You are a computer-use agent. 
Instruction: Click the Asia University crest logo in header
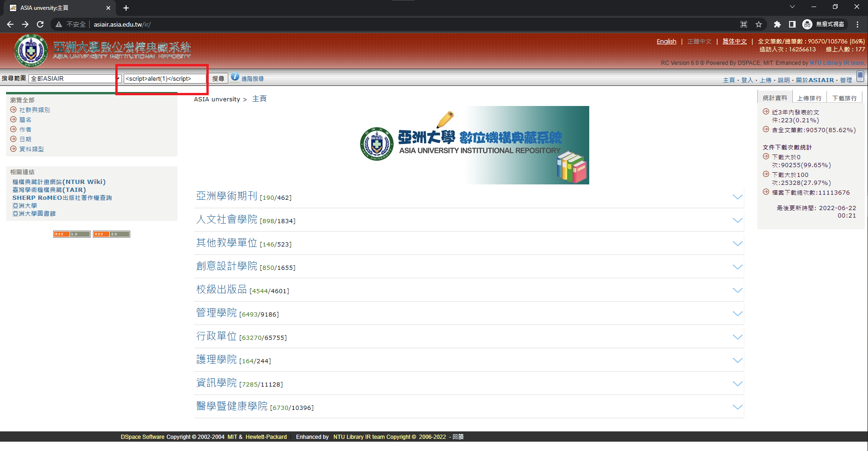(x=31, y=51)
